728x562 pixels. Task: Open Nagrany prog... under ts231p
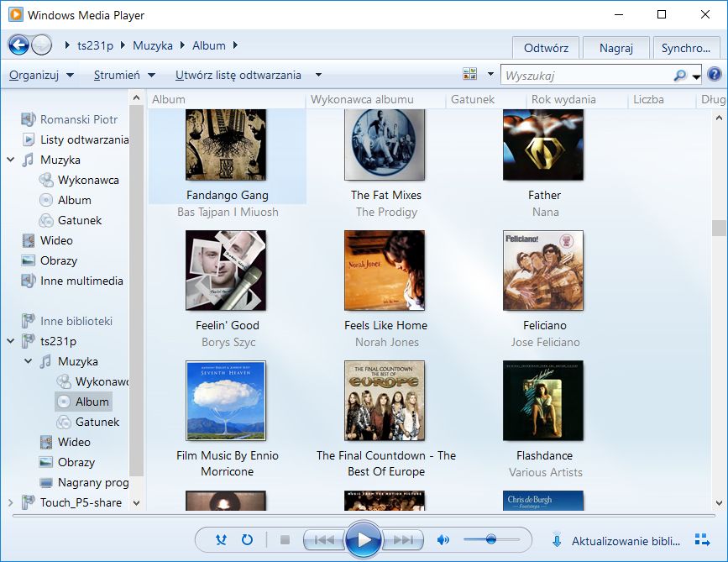pyautogui.click(x=85, y=482)
